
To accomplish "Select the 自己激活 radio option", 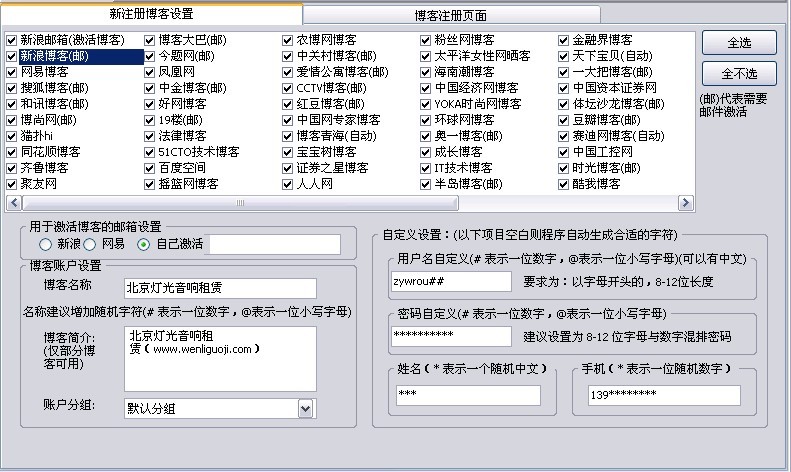I will coord(145,244).
